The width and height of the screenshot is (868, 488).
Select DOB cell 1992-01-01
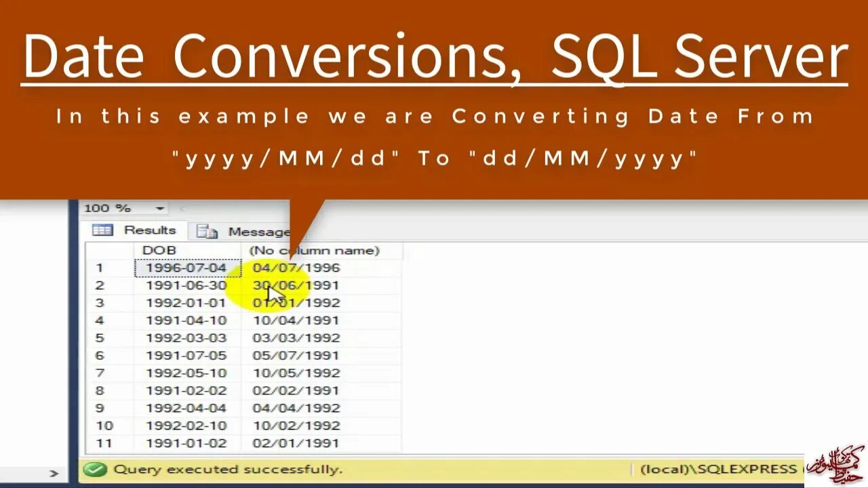click(x=187, y=303)
